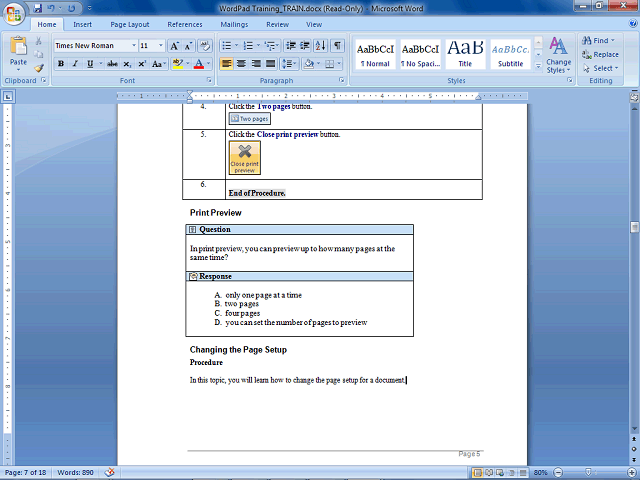Open the font size 11 dropdown
Viewport: 640px width, 480px height.
(x=161, y=45)
